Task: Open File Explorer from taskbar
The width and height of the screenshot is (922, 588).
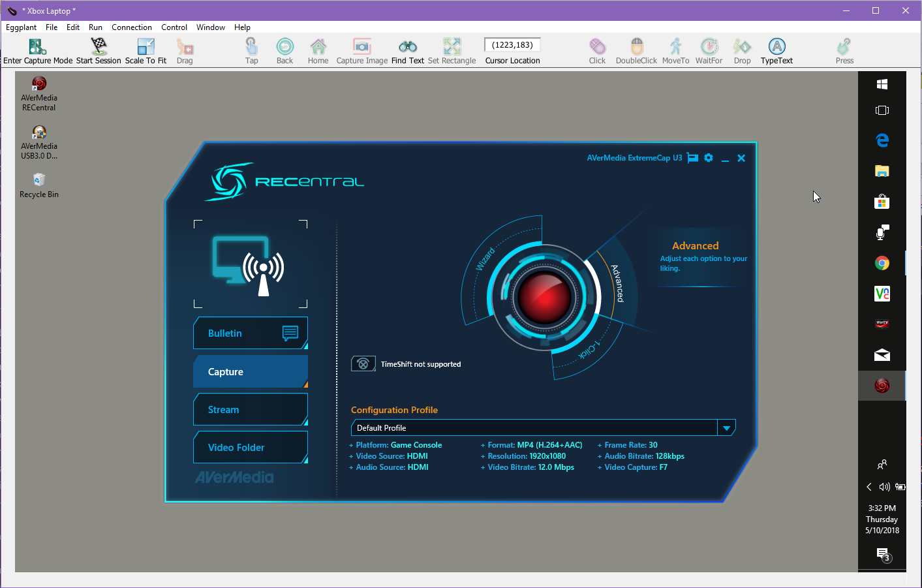Action: click(x=882, y=171)
